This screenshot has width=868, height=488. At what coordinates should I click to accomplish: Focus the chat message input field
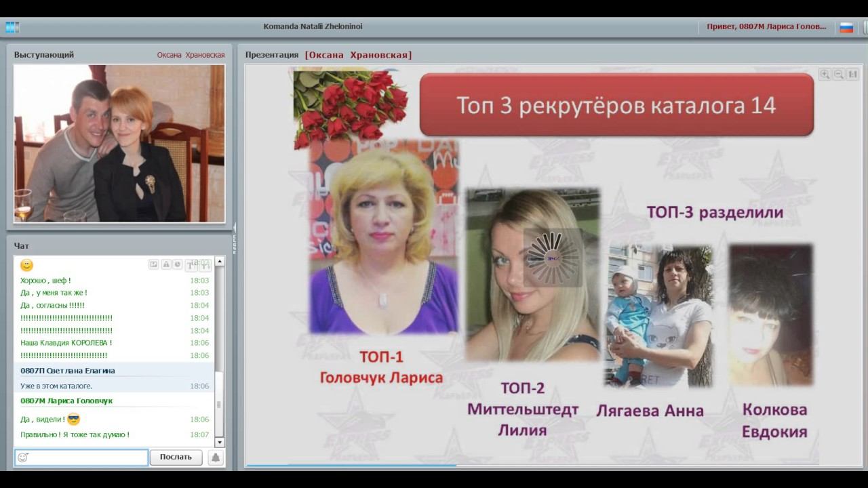click(x=81, y=457)
